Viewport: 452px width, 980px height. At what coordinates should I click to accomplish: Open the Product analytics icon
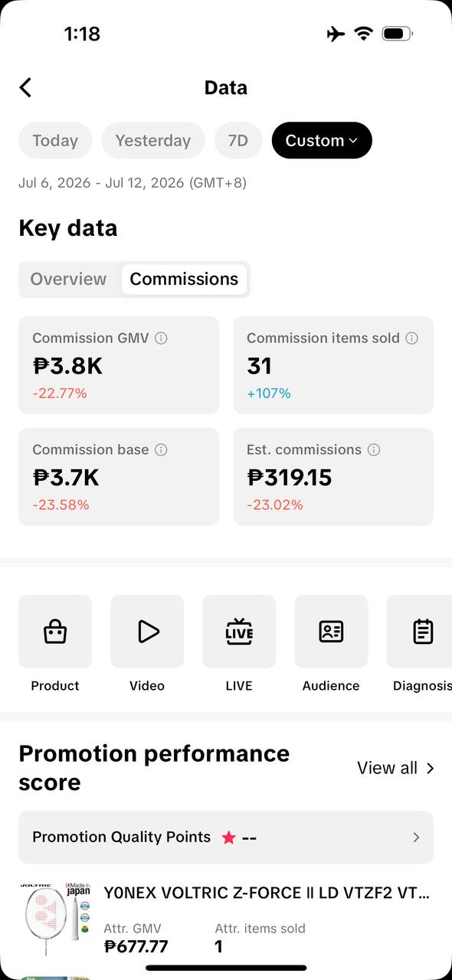(x=55, y=632)
